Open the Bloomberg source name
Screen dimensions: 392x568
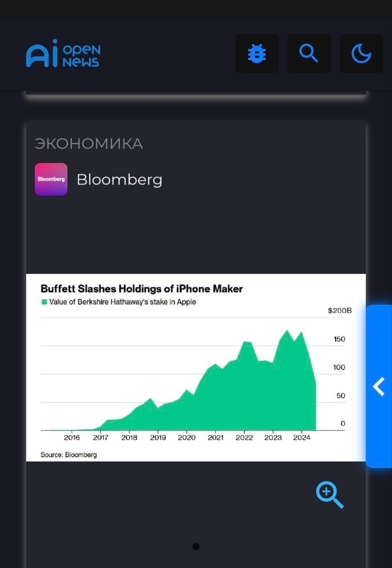pyautogui.click(x=119, y=180)
